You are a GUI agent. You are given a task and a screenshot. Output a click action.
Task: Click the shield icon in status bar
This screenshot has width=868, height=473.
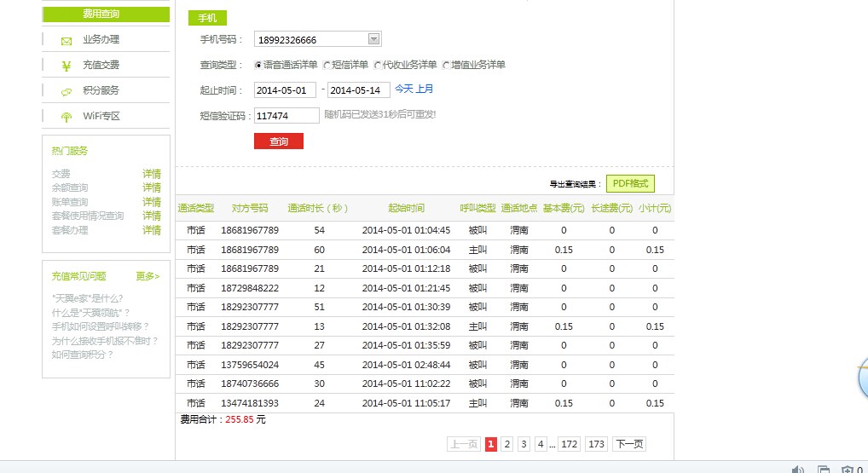pos(847,469)
